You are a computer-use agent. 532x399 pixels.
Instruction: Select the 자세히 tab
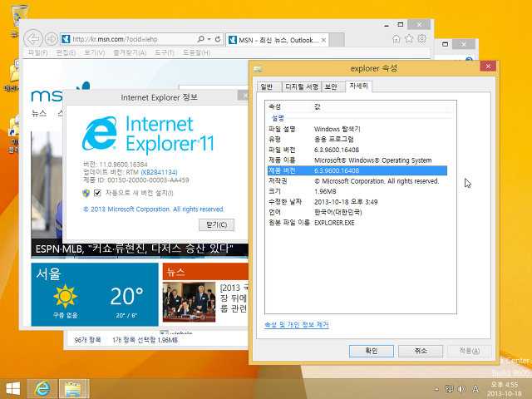pyautogui.click(x=358, y=86)
